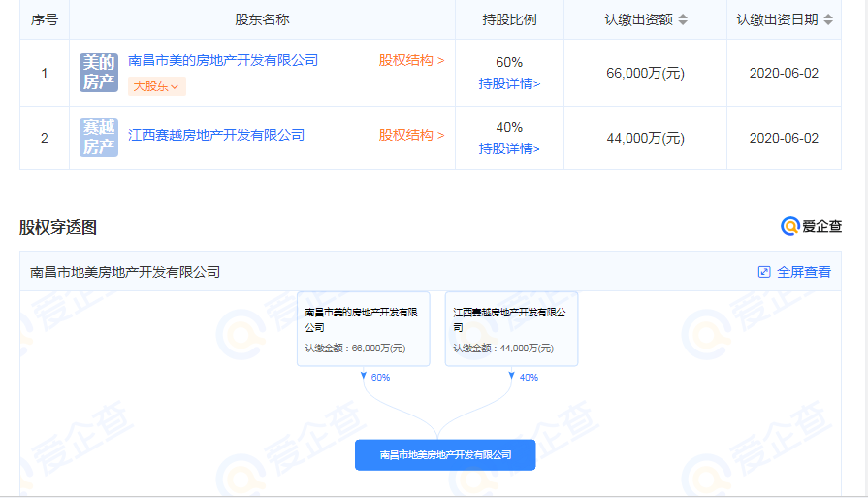Sort by 认缴出资额 column arrows
The height and width of the screenshot is (498, 868).
pyautogui.click(x=683, y=19)
